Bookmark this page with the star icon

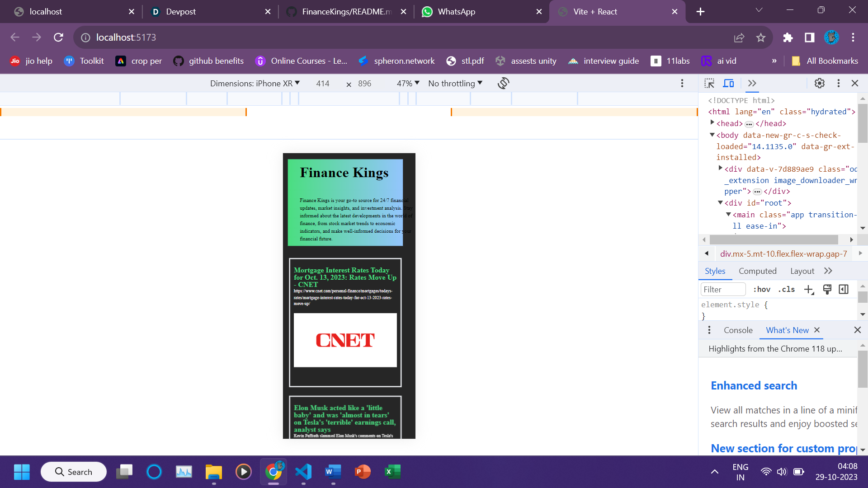coord(761,38)
